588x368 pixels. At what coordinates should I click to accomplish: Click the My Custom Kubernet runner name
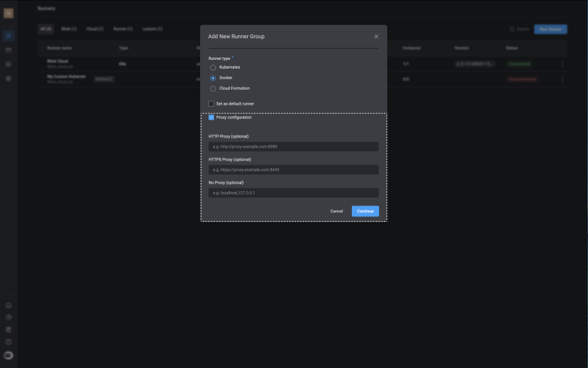tap(66, 76)
